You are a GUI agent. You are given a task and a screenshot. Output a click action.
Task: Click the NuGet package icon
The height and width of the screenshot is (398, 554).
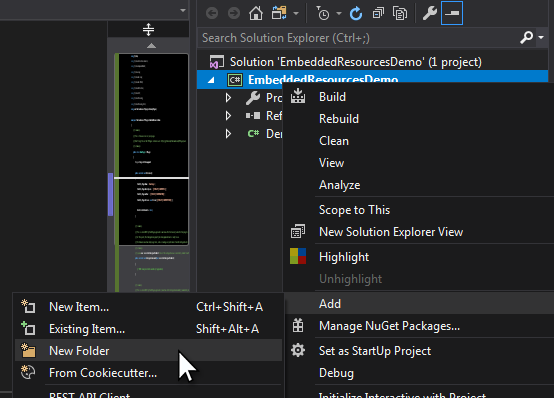pyautogui.click(x=298, y=325)
